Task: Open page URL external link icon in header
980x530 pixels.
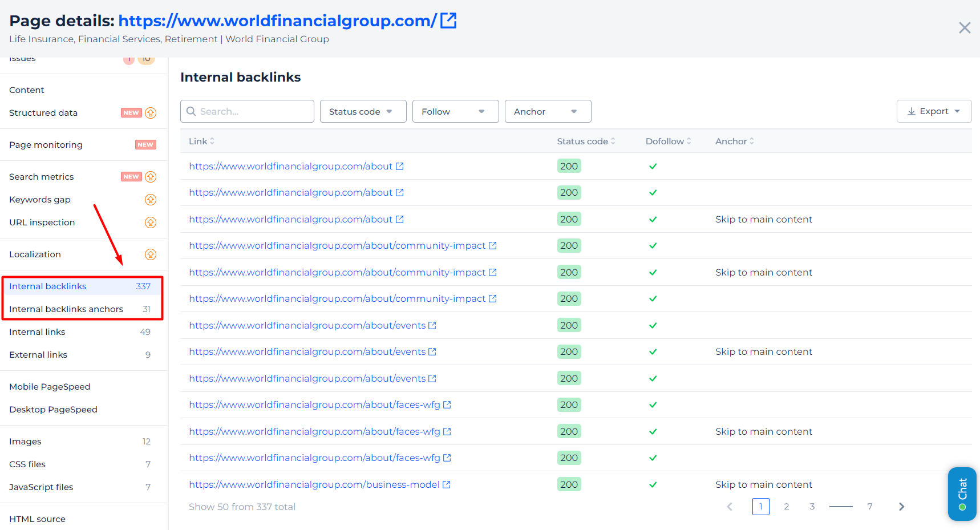Action: pos(448,21)
